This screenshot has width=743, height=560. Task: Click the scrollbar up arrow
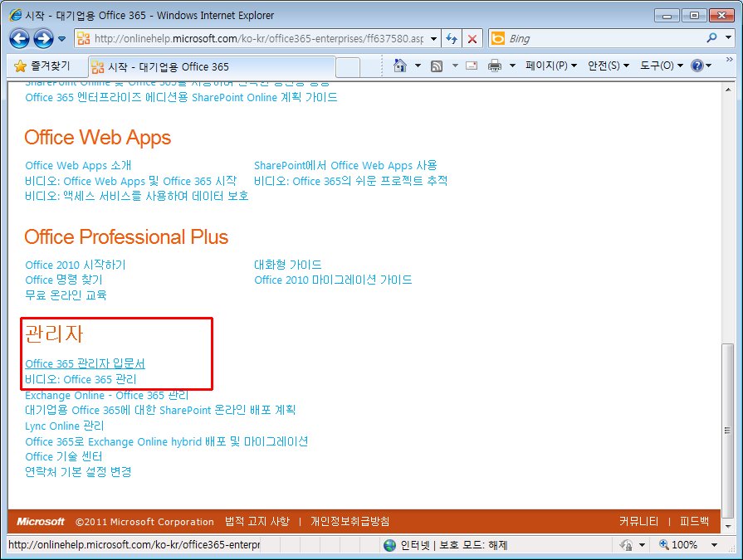[x=728, y=89]
